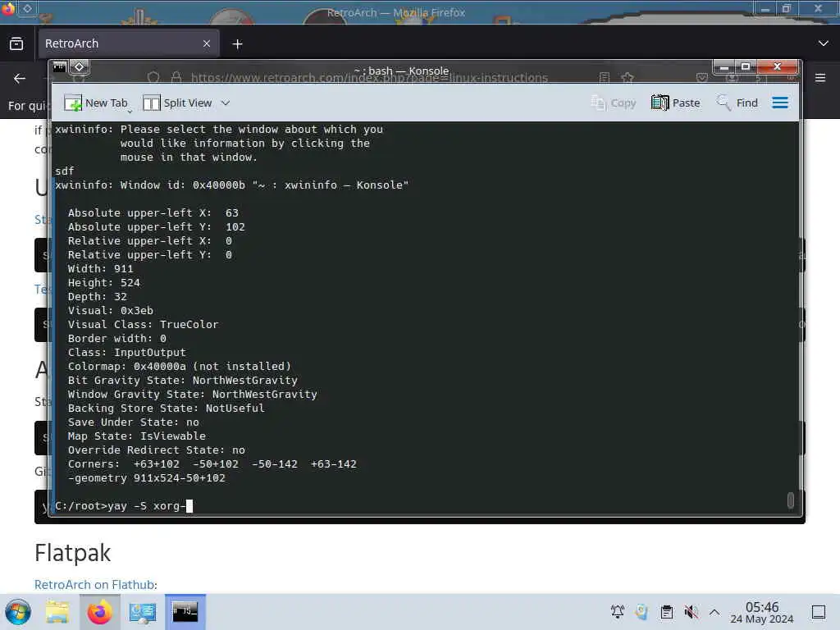840x630 pixels.
Task: Open the Firefox application hamburger menu
Action: click(x=820, y=78)
